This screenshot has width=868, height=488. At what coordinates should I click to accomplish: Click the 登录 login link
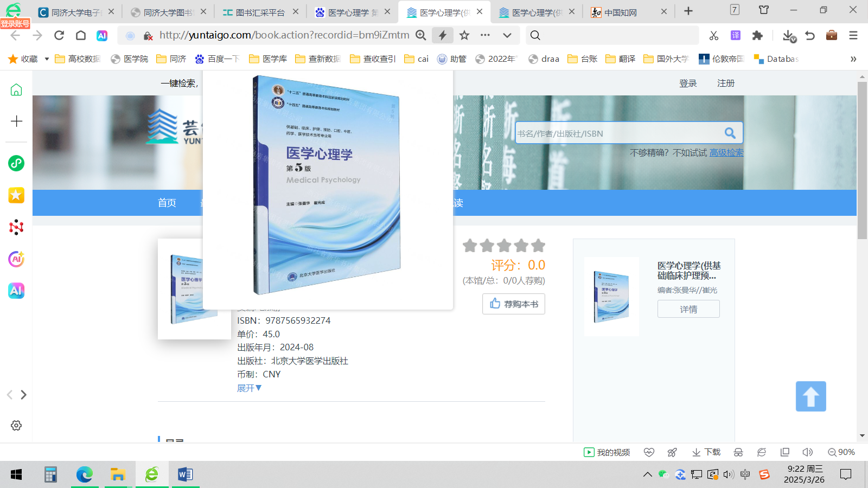(688, 83)
